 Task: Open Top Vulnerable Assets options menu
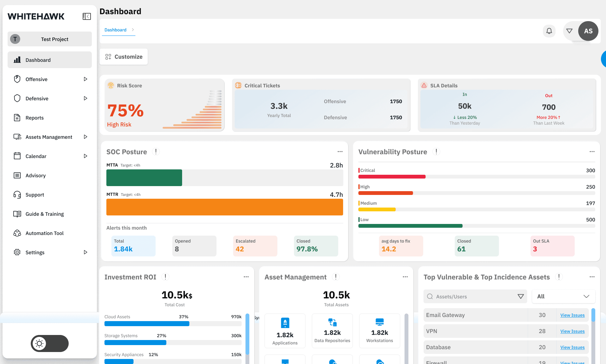[592, 277]
